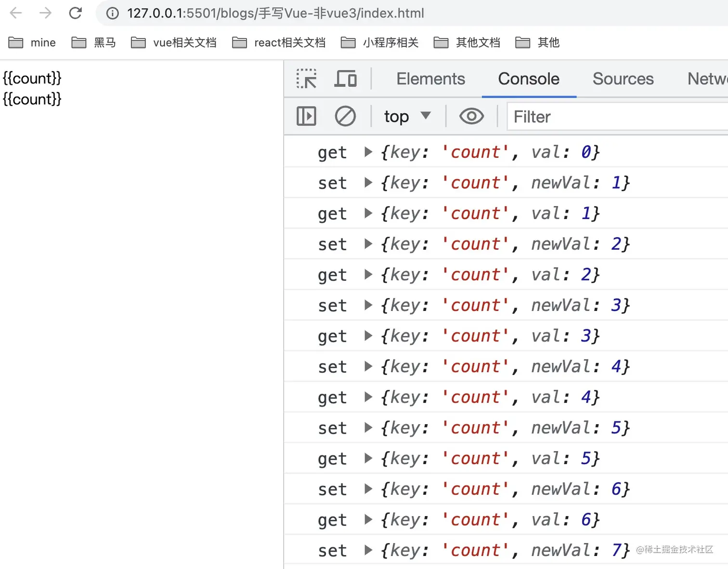This screenshot has height=569, width=728.
Task: Expand the get object with val: 2
Action: pyautogui.click(x=368, y=275)
